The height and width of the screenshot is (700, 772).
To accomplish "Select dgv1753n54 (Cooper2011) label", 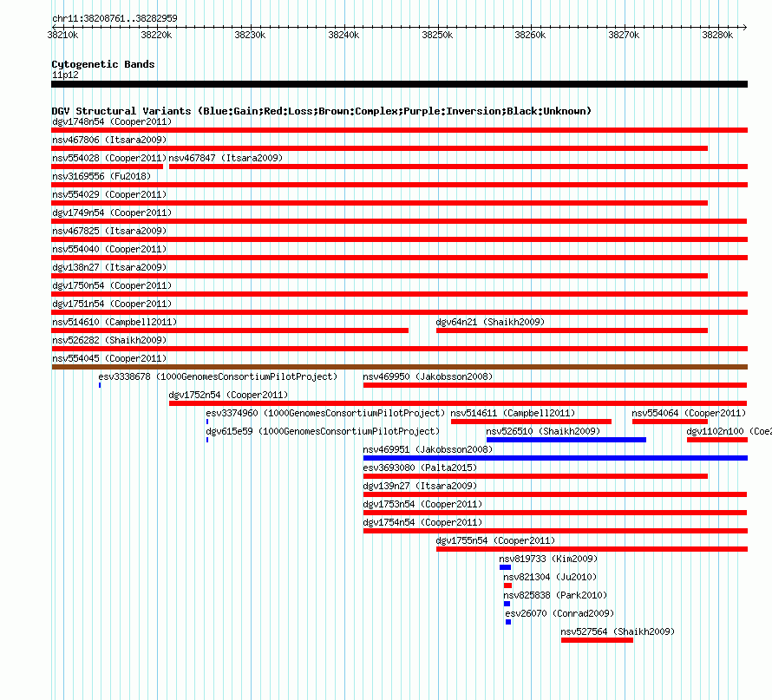I will click(422, 504).
